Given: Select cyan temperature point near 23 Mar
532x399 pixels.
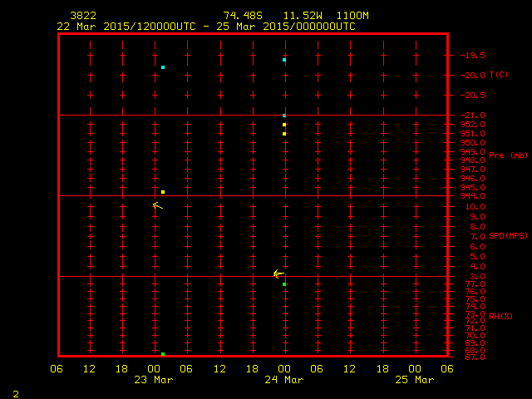Looking at the screenshot, I should pyautogui.click(x=163, y=67).
